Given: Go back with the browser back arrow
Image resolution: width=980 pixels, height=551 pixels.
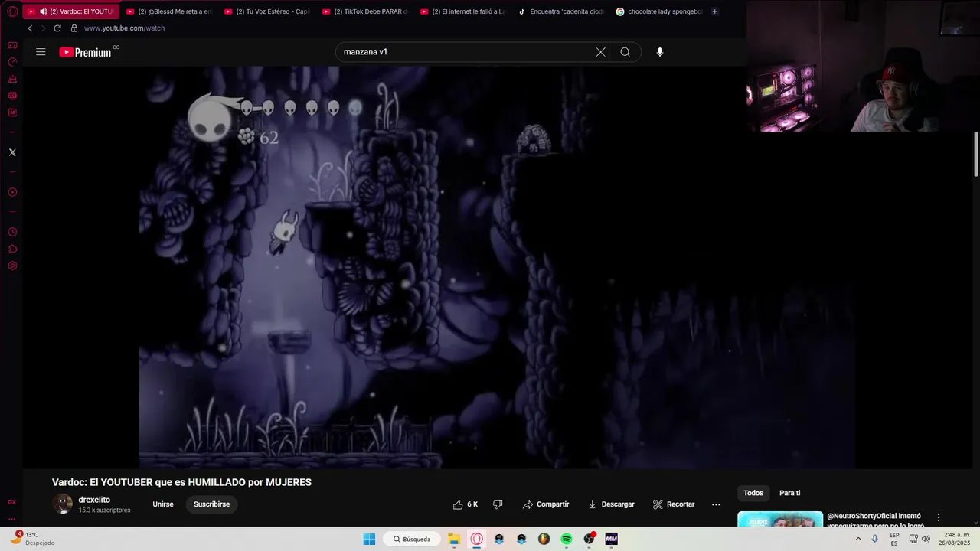Looking at the screenshot, I should [x=30, y=28].
